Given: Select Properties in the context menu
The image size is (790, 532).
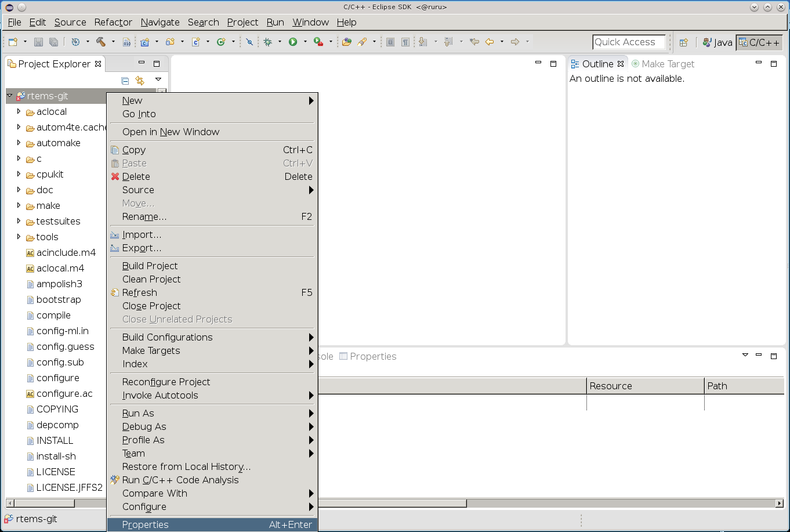Looking at the screenshot, I should [146, 524].
